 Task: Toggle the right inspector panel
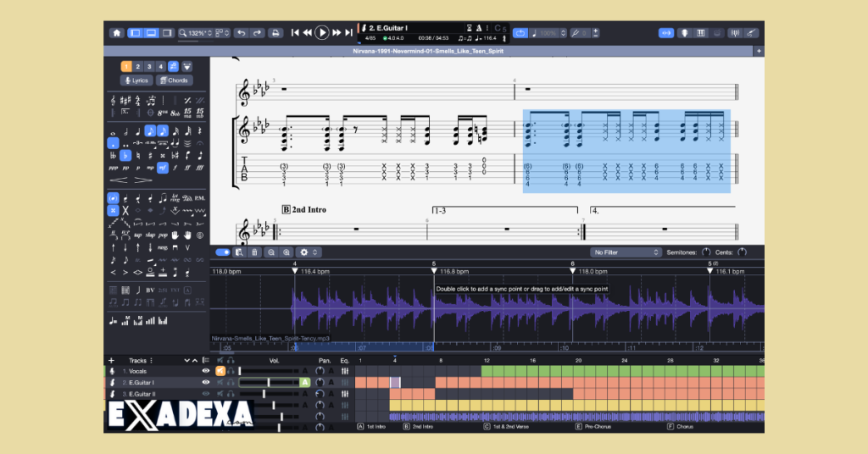pyautogui.click(x=167, y=33)
